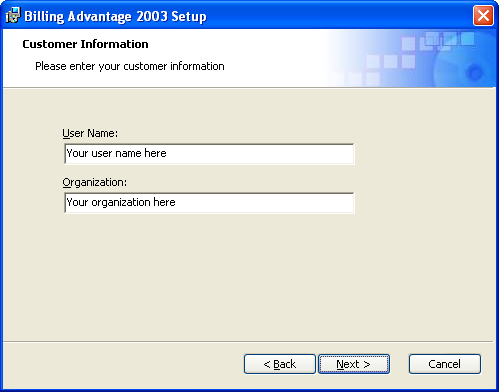Place cursor in 'Your user name here' text
This screenshot has width=499, height=392.
tap(116, 153)
